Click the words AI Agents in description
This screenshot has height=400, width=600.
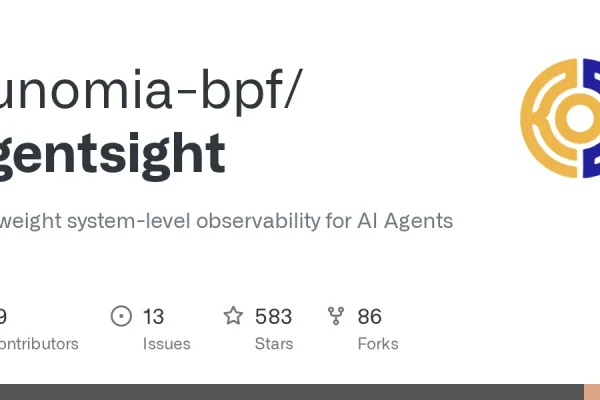(x=405, y=221)
